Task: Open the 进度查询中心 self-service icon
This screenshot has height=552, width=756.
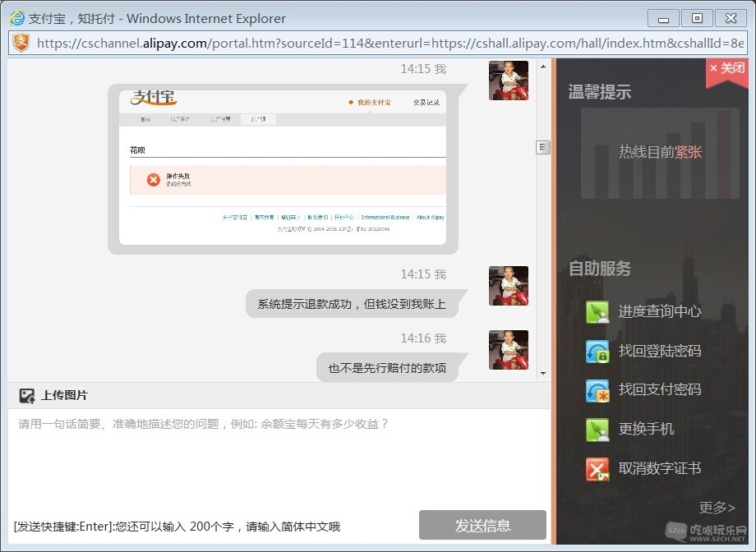Action: click(597, 311)
